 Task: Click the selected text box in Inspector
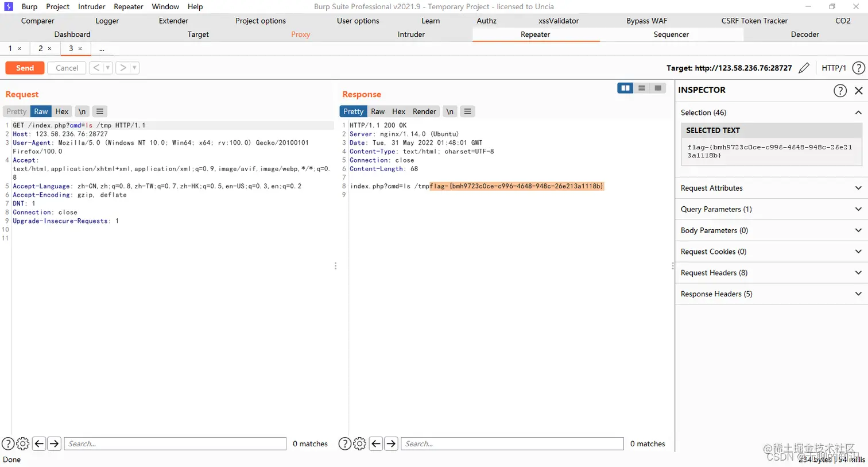[771, 152]
